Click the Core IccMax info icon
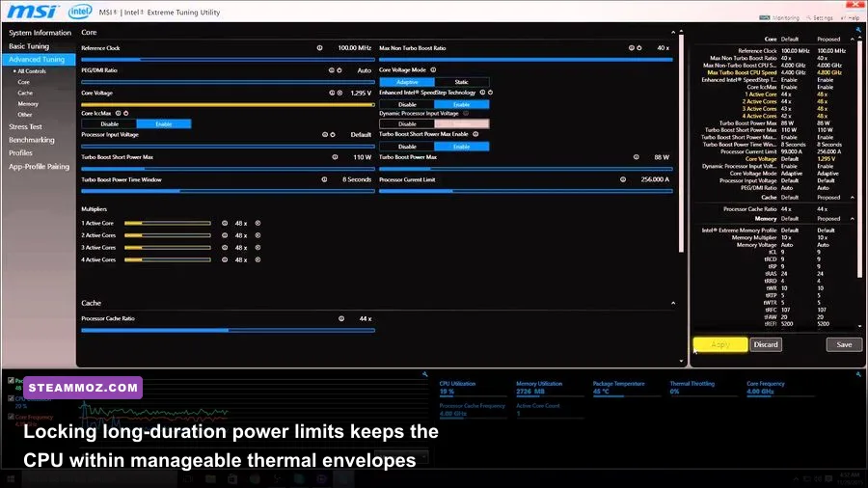 (x=118, y=114)
